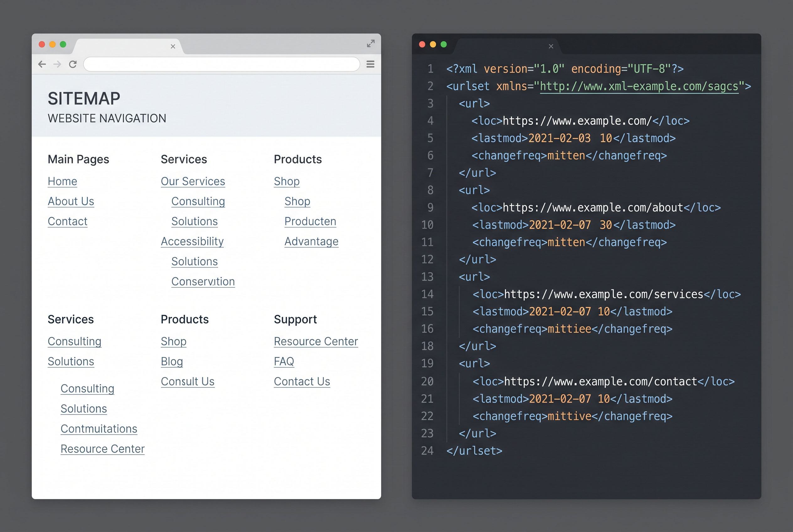Image resolution: width=793 pixels, height=532 pixels.
Task: Click the closing urlset tag
Action: coord(474,451)
